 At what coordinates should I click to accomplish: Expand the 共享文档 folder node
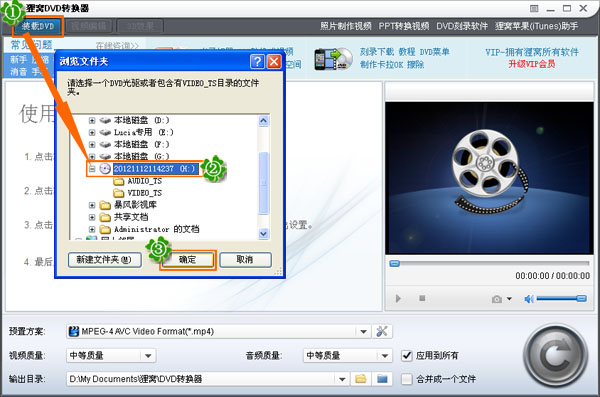tap(92, 217)
